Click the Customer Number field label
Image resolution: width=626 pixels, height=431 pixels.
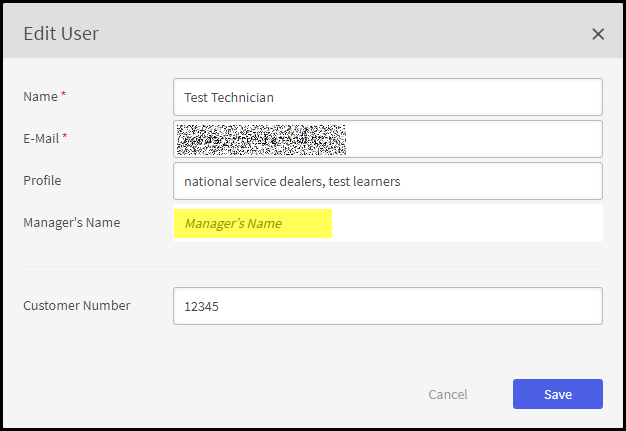click(77, 305)
